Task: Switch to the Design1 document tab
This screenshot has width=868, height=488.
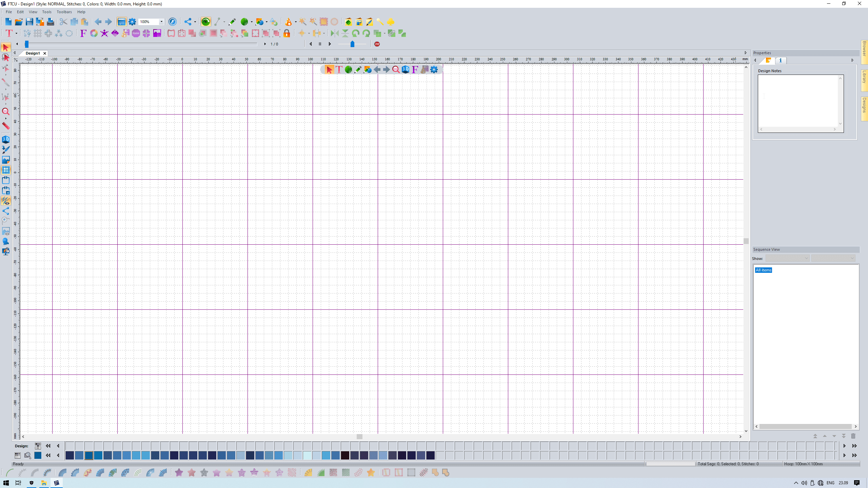Action: 33,53
